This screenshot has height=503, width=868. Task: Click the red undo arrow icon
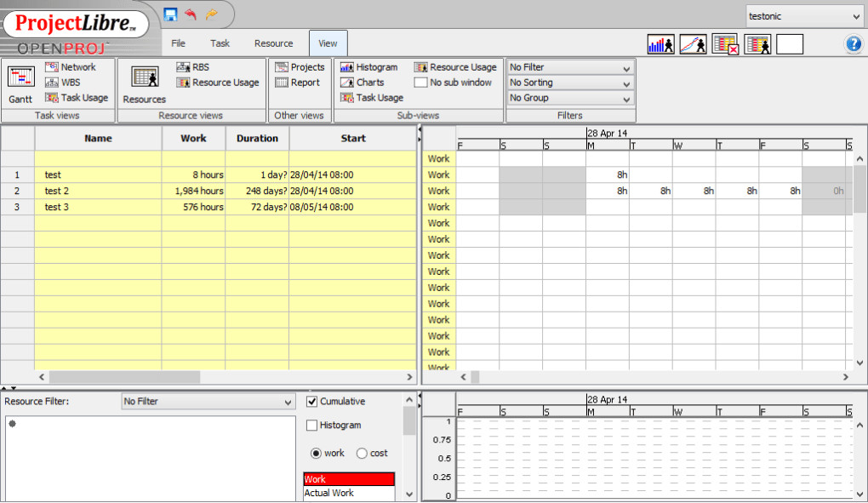click(191, 14)
